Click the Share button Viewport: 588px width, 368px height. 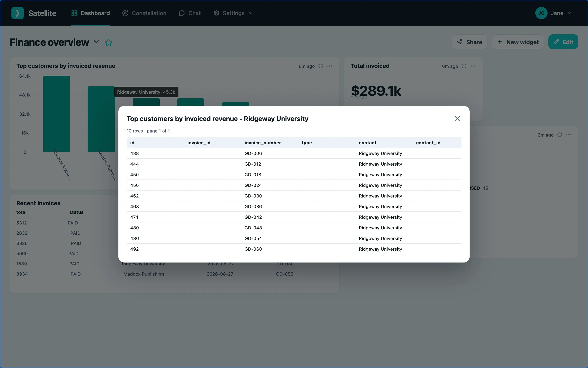[469, 42]
